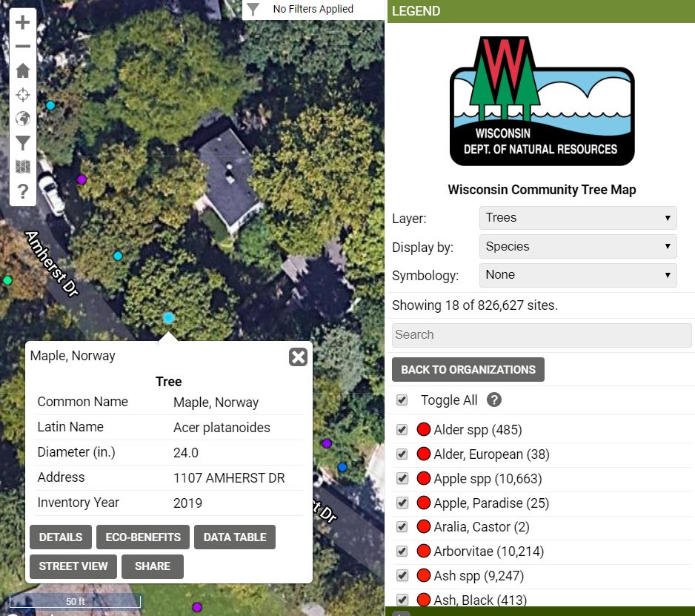The image size is (695, 616).
Task: Uncheck the Alder spp species checkbox
Action: (402, 430)
